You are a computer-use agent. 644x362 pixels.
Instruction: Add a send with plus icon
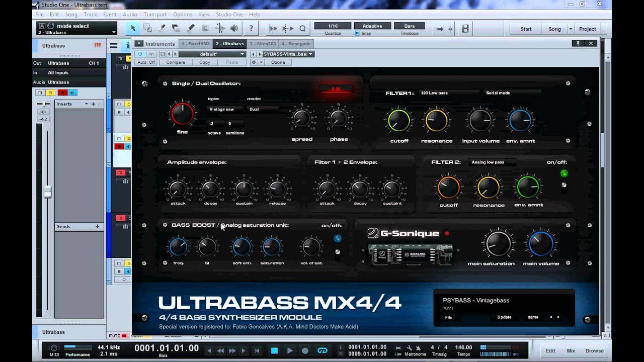[x=97, y=227]
